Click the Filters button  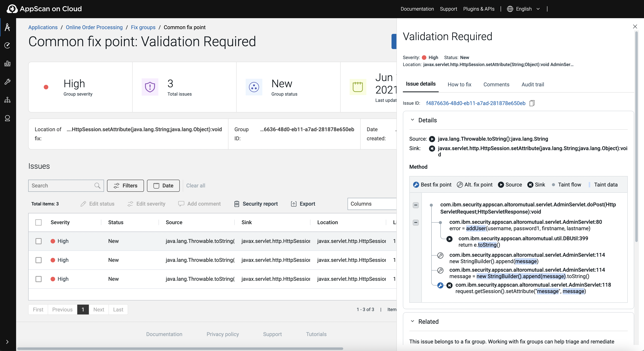125,186
